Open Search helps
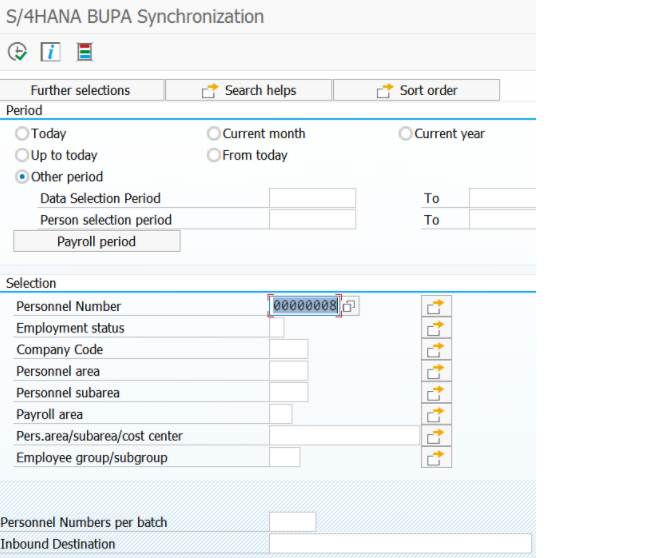This screenshot has height=558, width=650. coord(249,90)
